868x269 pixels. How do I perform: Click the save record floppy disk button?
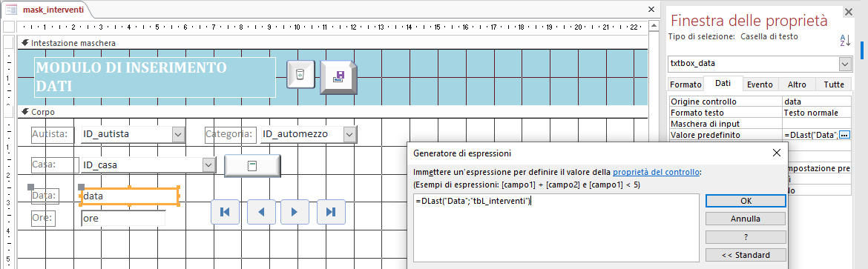coord(339,77)
